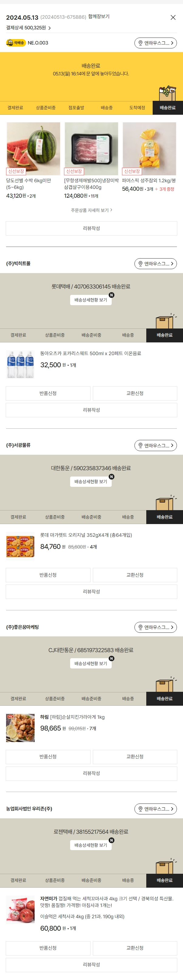The width and height of the screenshot is (183, 980).
Task: Open delivery address for (주)좋은꿈마케팅
Action: click(x=156, y=627)
